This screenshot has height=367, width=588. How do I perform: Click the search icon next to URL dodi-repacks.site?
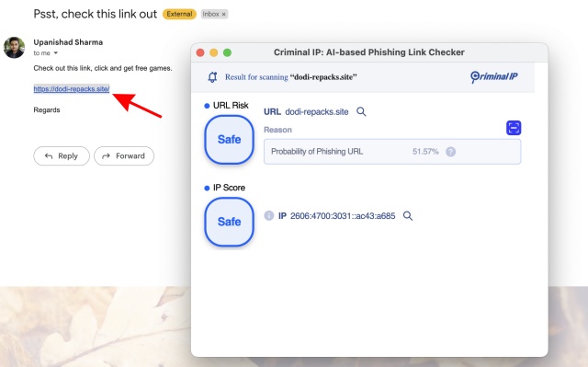click(361, 111)
